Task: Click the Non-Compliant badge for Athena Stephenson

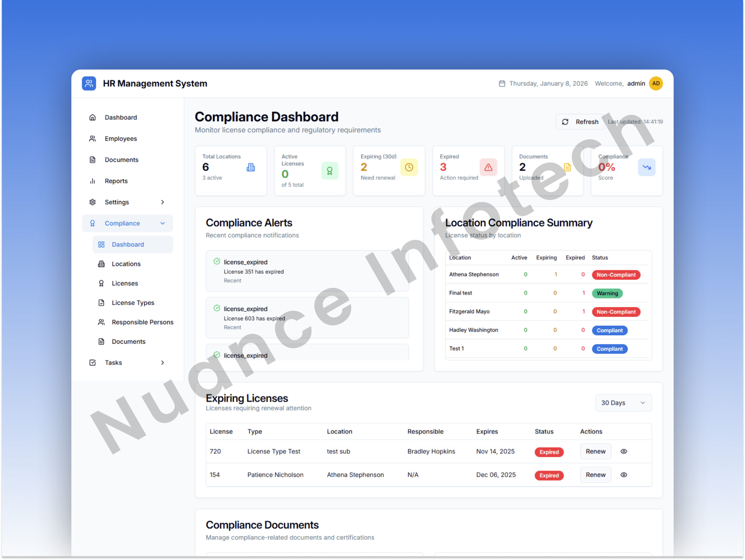Action: pyautogui.click(x=616, y=275)
